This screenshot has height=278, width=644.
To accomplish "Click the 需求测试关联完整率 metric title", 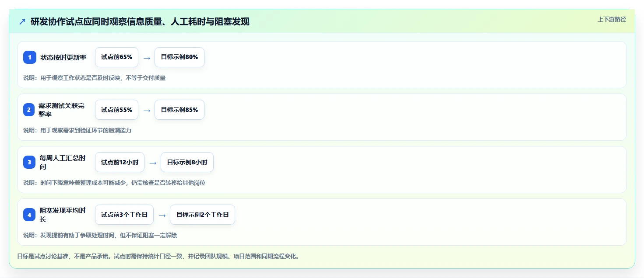I will pyautogui.click(x=62, y=110).
